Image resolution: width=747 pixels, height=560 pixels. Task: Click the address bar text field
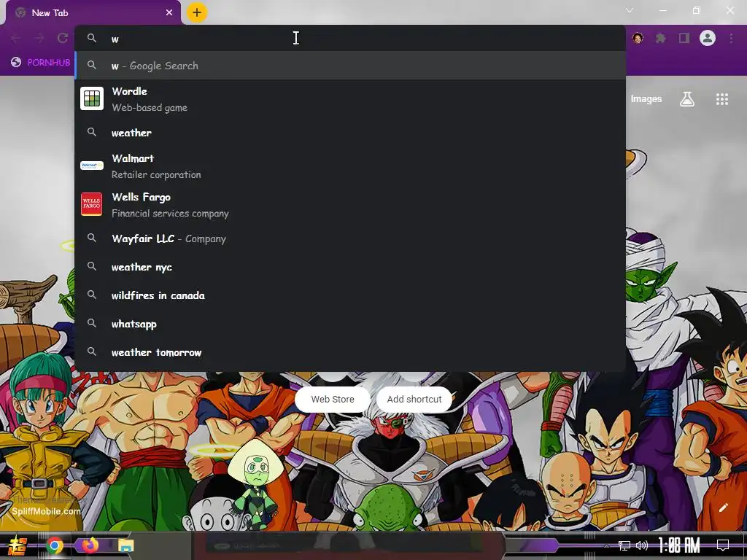click(349, 39)
